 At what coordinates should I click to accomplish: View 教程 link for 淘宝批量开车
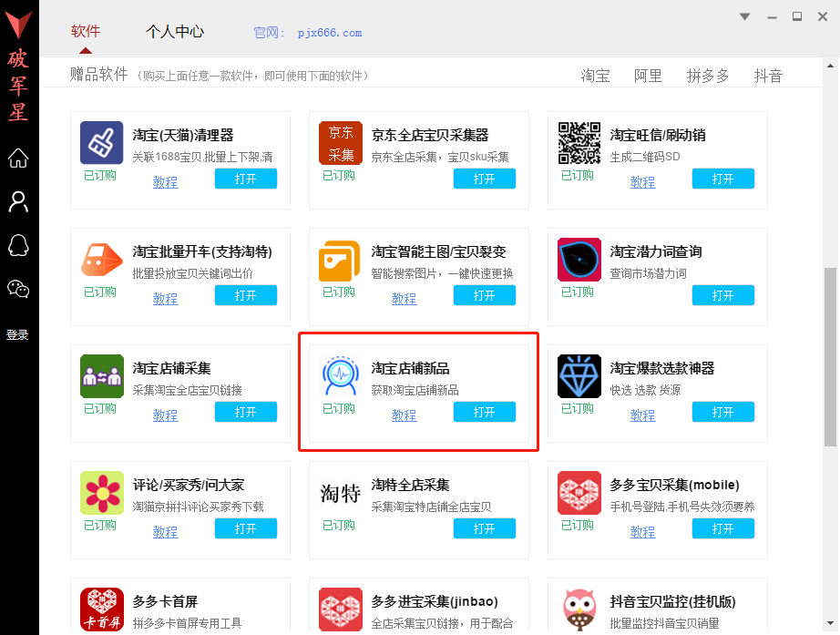click(x=165, y=299)
